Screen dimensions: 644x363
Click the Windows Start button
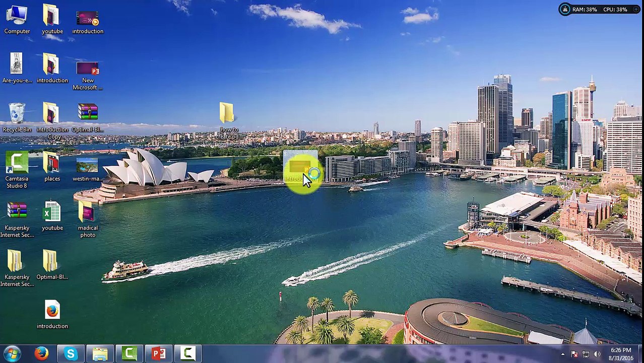(12, 353)
